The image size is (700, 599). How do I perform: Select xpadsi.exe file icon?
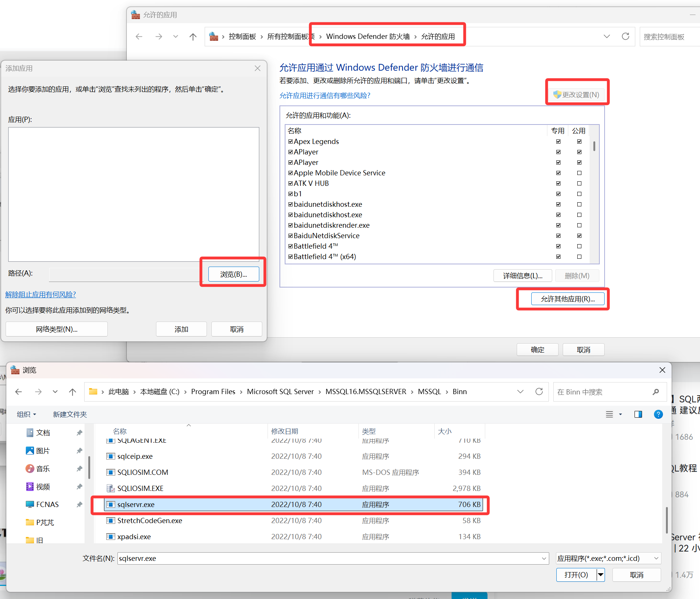coord(110,537)
